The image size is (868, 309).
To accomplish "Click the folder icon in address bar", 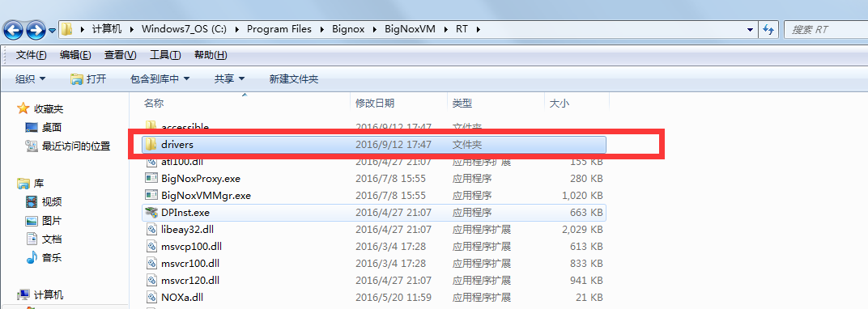I will tap(67, 29).
